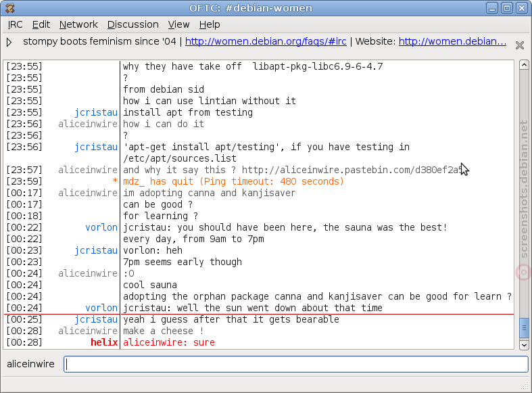This screenshot has width=532, height=393.
Task: Close the topic bar with the X
Action: [519, 45]
